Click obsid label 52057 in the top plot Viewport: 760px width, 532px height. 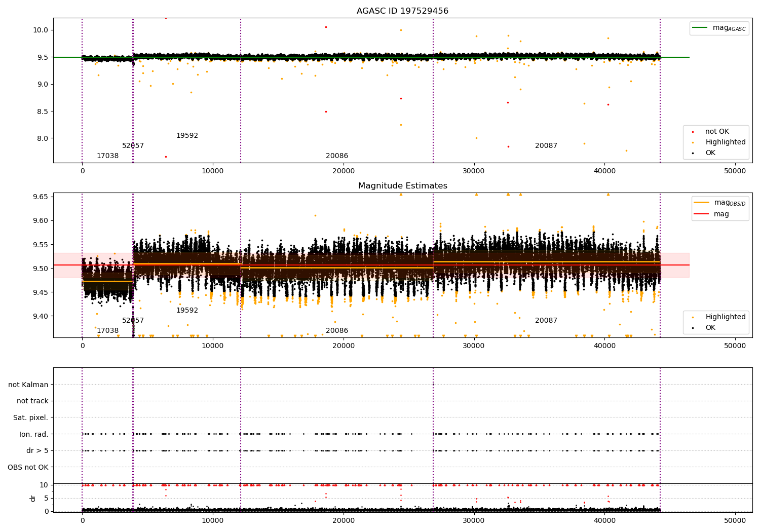coord(133,146)
